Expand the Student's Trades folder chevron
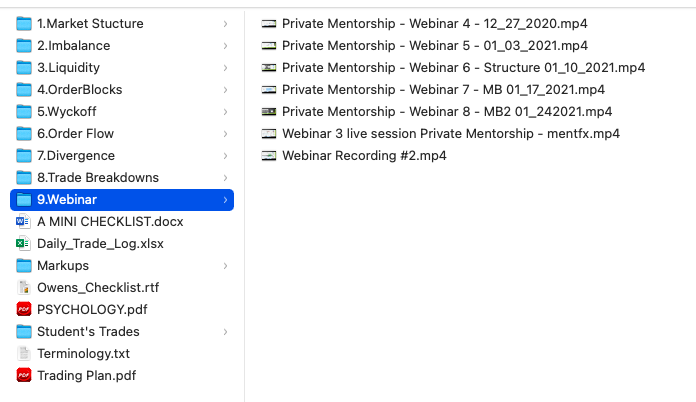Image resolution: width=696 pixels, height=402 pixels. pos(226,331)
